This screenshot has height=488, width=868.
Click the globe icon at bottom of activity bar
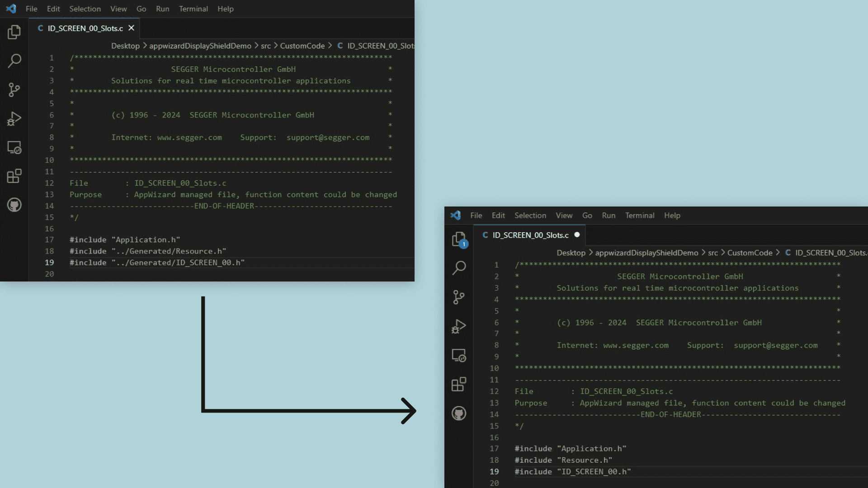[15, 205]
